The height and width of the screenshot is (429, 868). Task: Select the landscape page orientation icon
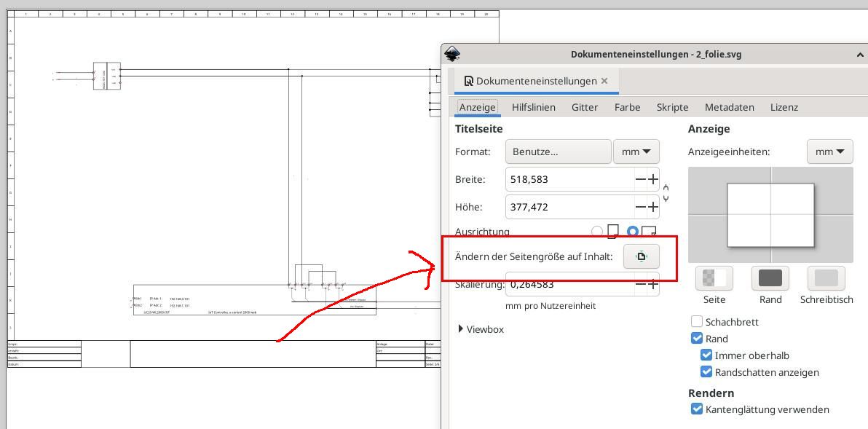tap(650, 232)
